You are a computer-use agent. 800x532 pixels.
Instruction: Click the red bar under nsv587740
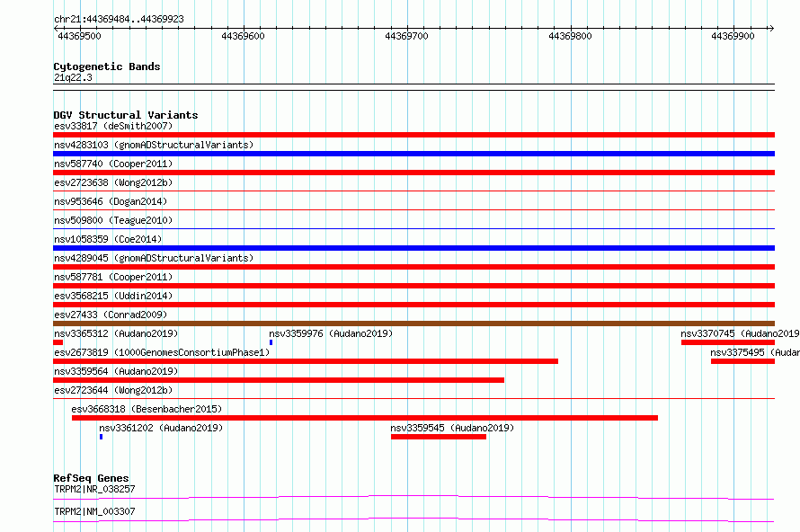[x=413, y=173]
